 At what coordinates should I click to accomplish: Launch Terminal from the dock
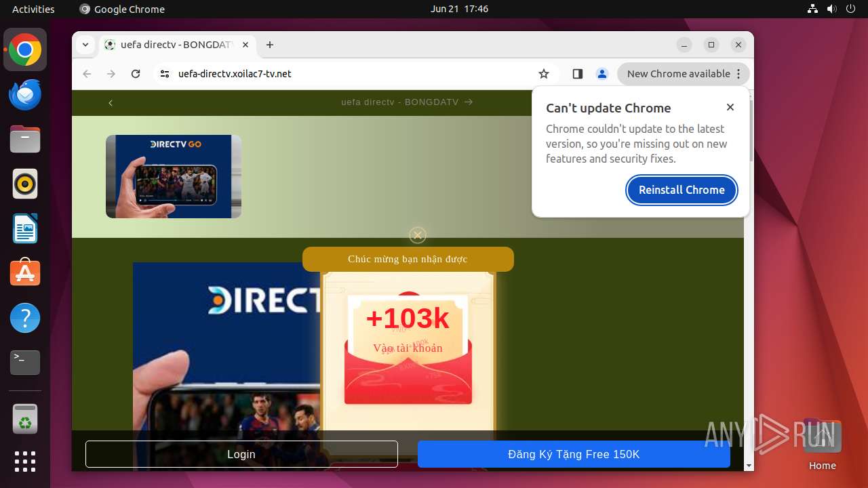click(25, 363)
